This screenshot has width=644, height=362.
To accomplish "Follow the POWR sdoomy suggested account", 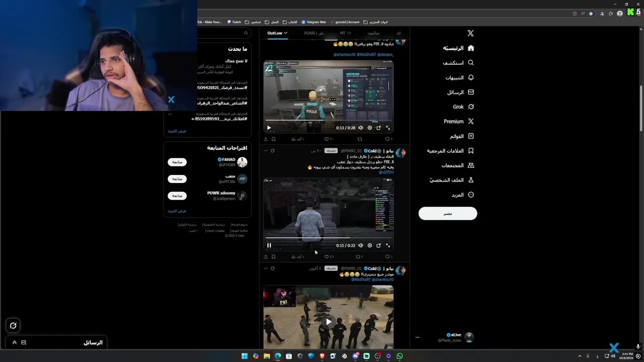I will 177,196.
